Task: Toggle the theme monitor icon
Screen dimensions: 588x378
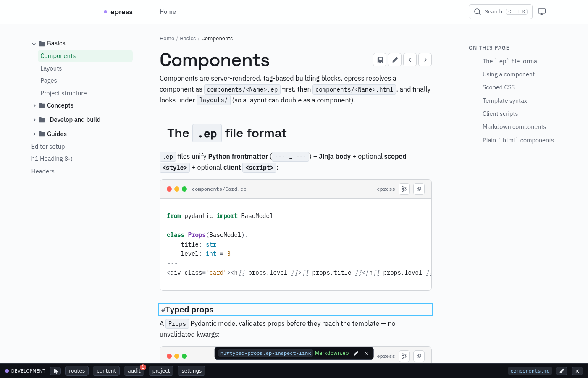Action: pos(542,12)
